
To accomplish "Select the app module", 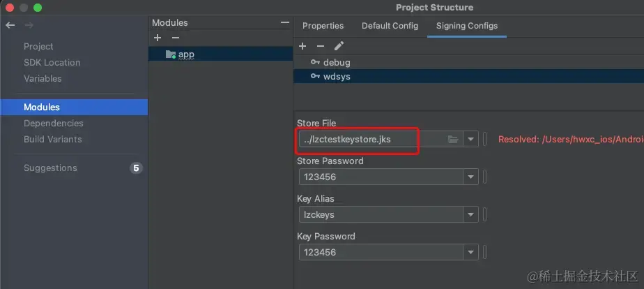I will pos(220,54).
